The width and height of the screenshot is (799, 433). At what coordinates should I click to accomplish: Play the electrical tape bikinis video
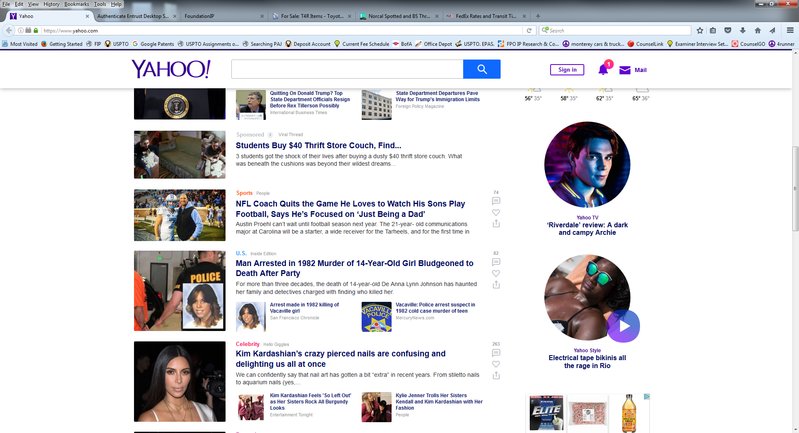point(624,326)
